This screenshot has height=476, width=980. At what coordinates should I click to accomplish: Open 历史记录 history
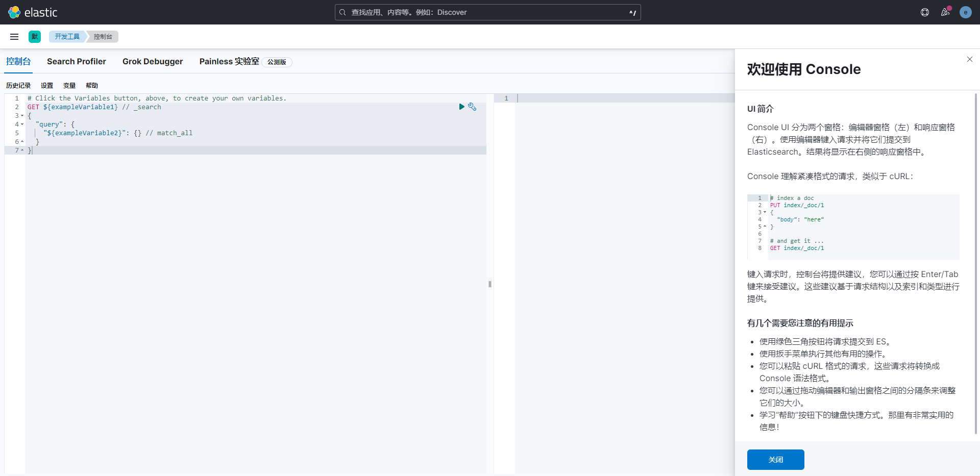[18, 86]
